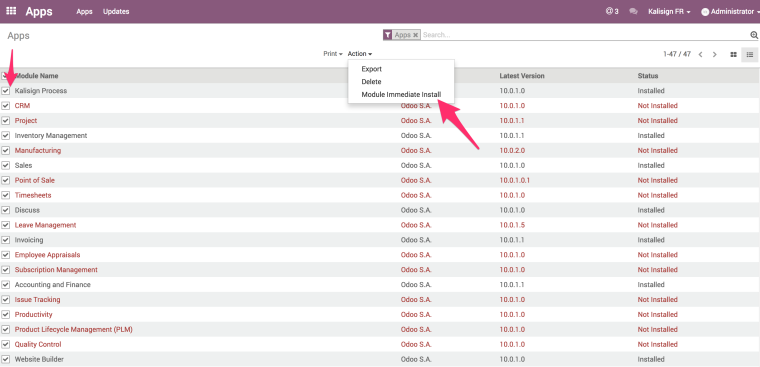Open the conversations chat bubble icon
This screenshot has width=760, height=367.
[x=633, y=11]
